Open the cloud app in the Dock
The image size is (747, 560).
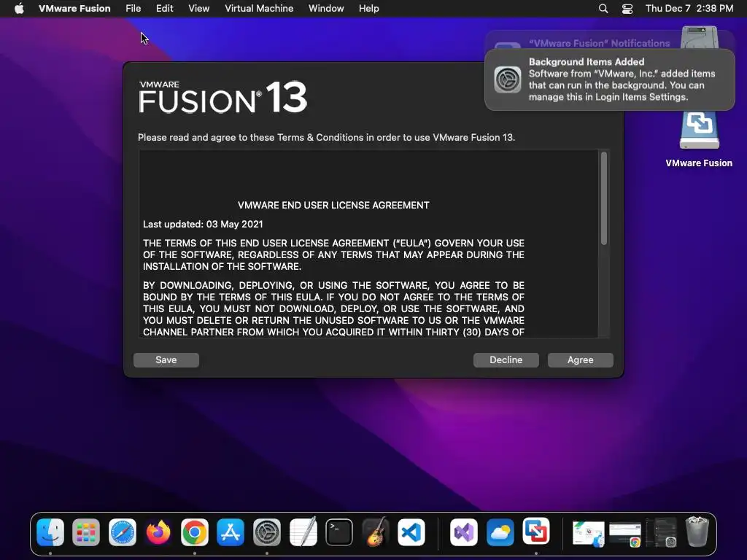coord(500,532)
